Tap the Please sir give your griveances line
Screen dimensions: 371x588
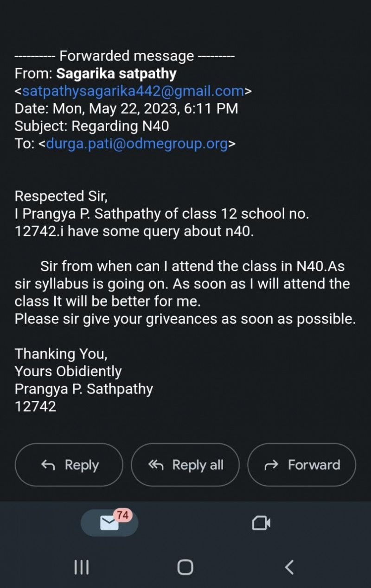[185, 319]
